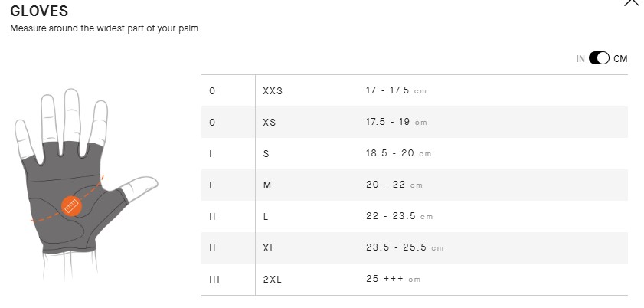Click the orange measuring tape icon

point(72,205)
